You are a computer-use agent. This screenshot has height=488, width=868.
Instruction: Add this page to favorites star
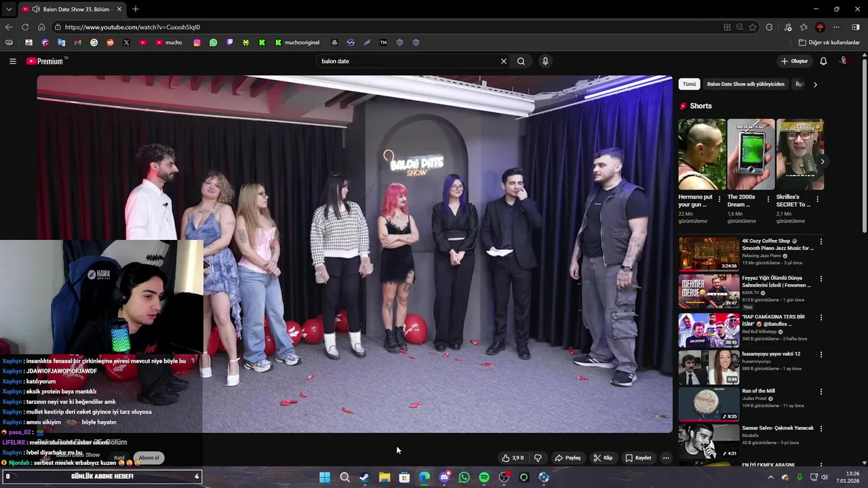click(x=753, y=27)
